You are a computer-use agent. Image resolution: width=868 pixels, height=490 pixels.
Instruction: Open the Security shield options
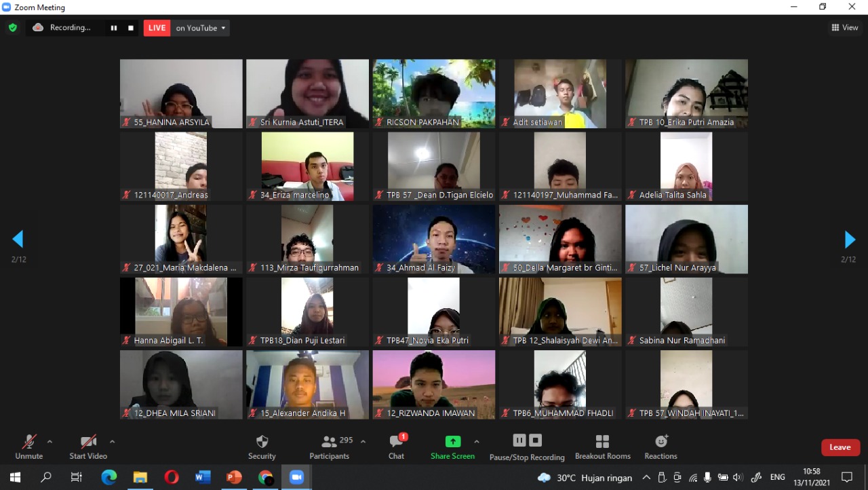click(x=262, y=447)
